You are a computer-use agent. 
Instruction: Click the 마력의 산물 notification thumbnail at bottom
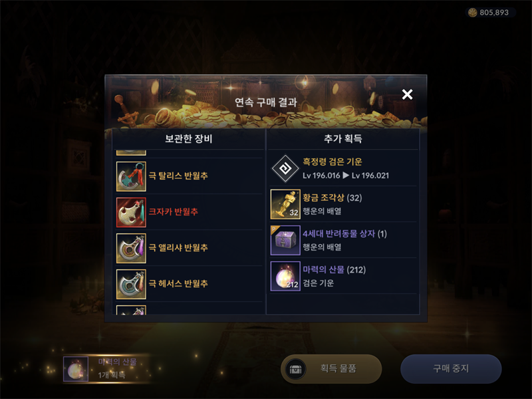(x=76, y=369)
